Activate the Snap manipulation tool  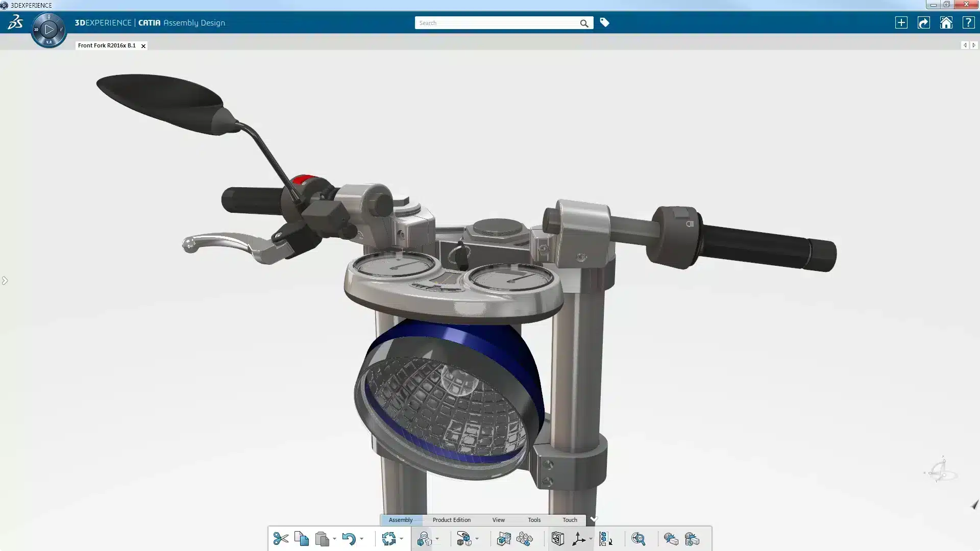pos(464,539)
